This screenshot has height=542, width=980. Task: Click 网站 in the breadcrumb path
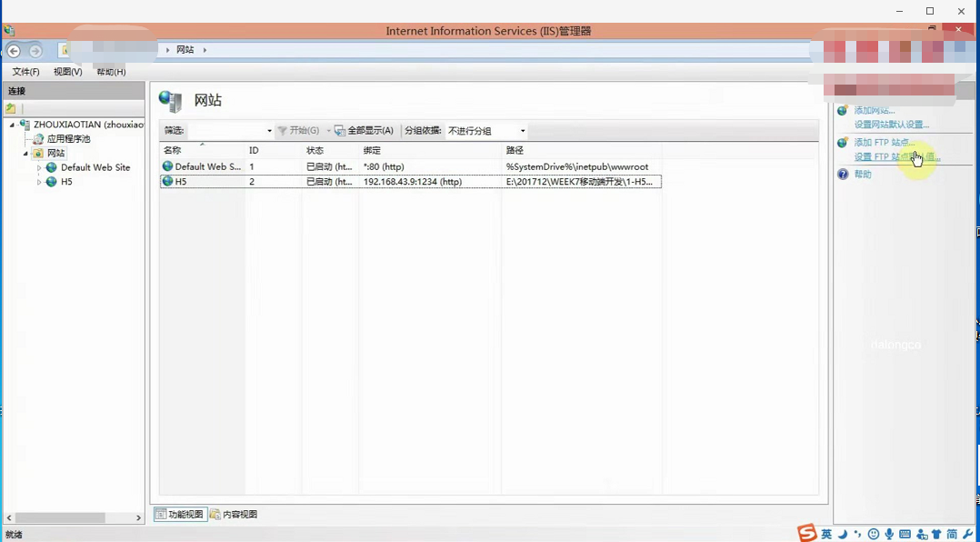pos(185,50)
